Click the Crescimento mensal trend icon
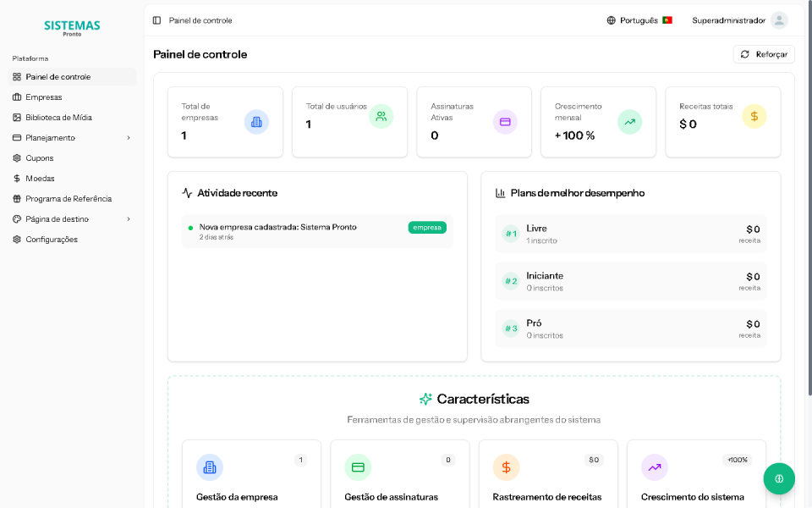Image resolution: width=812 pixels, height=508 pixels. coord(629,122)
